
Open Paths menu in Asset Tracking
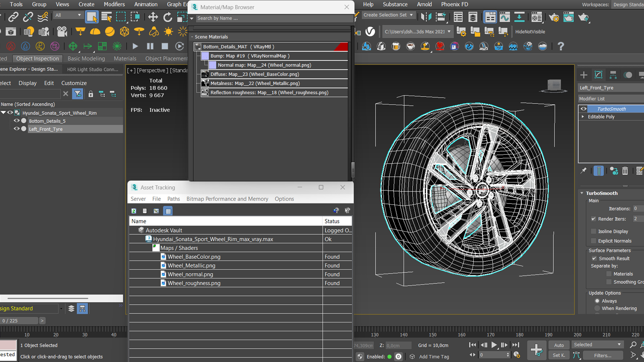(x=173, y=199)
